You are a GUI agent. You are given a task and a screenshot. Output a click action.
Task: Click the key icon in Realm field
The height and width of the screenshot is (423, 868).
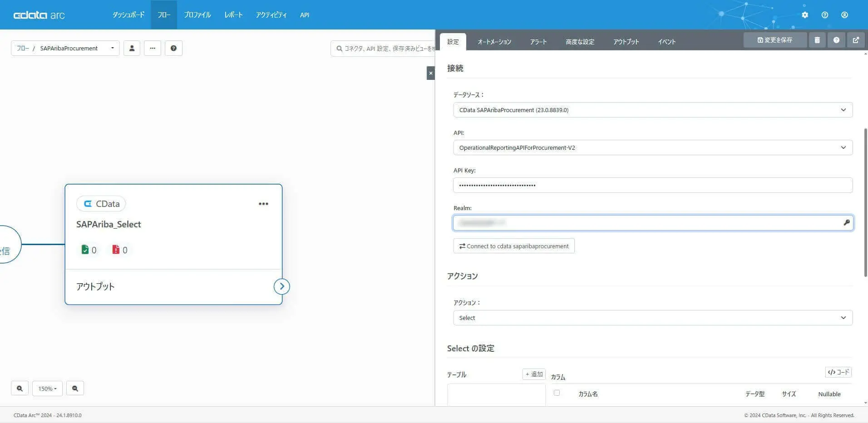[846, 223]
